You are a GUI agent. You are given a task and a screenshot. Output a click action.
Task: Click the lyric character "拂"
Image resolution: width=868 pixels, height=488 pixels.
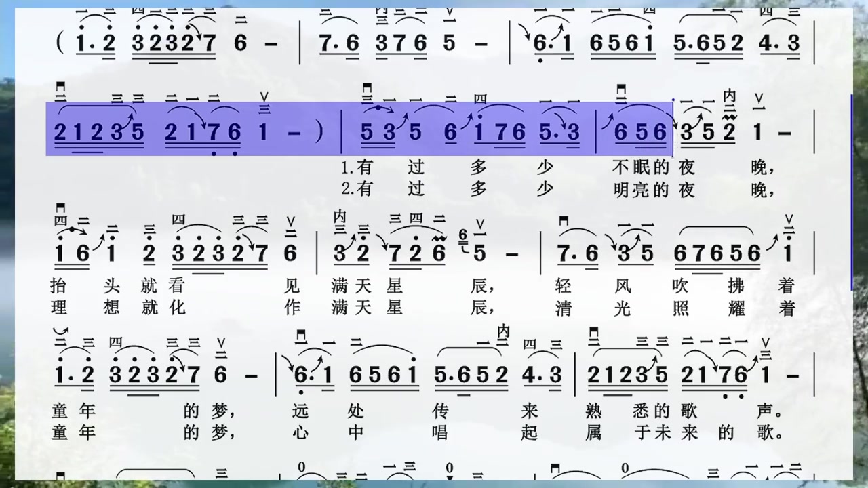[736, 287]
